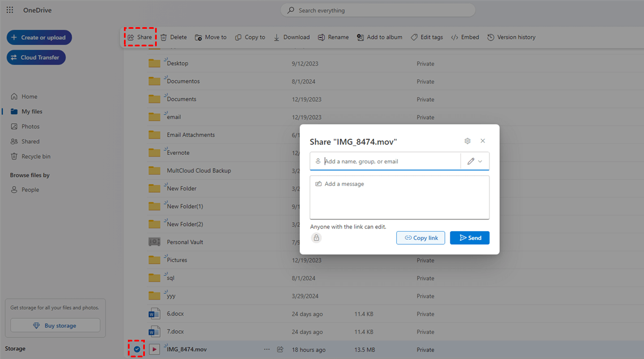Open the yyy folder
The height and width of the screenshot is (359, 644).
pos(171,296)
